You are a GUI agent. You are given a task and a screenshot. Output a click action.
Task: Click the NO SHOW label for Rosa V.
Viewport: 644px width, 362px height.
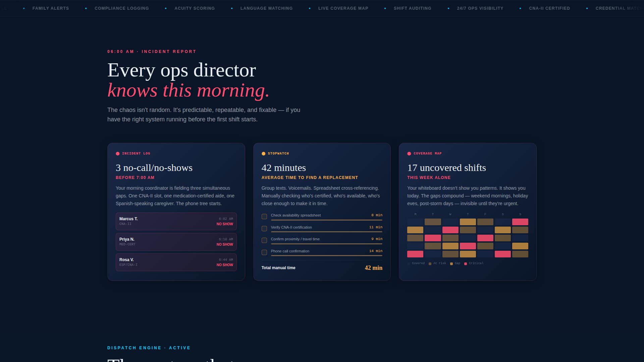coord(225,265)
